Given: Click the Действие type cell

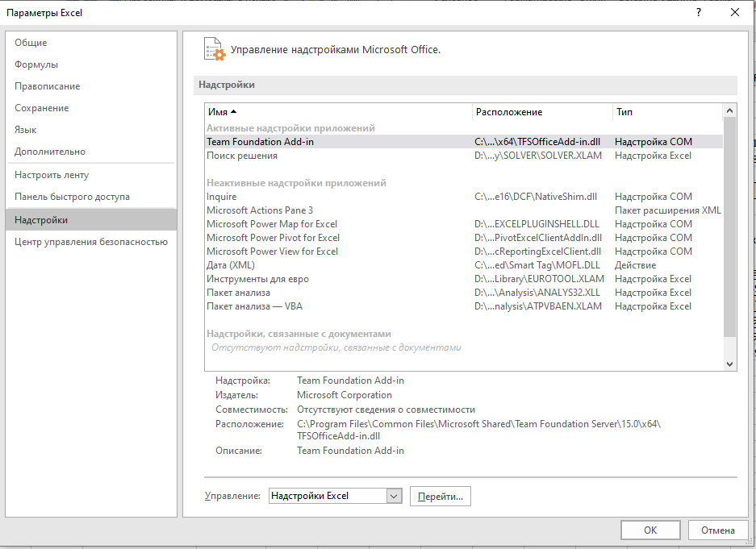Looking at the screenshot, I should click(x=636, y=265).
